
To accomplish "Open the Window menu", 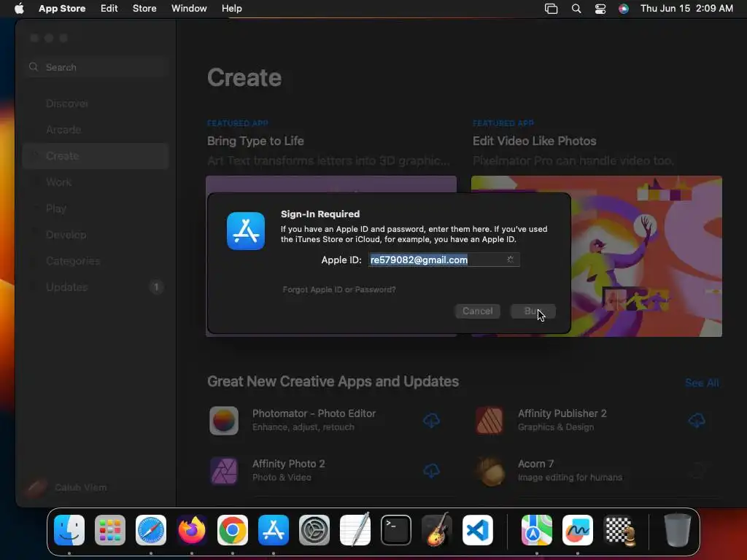I will click(x=189, y=9).
